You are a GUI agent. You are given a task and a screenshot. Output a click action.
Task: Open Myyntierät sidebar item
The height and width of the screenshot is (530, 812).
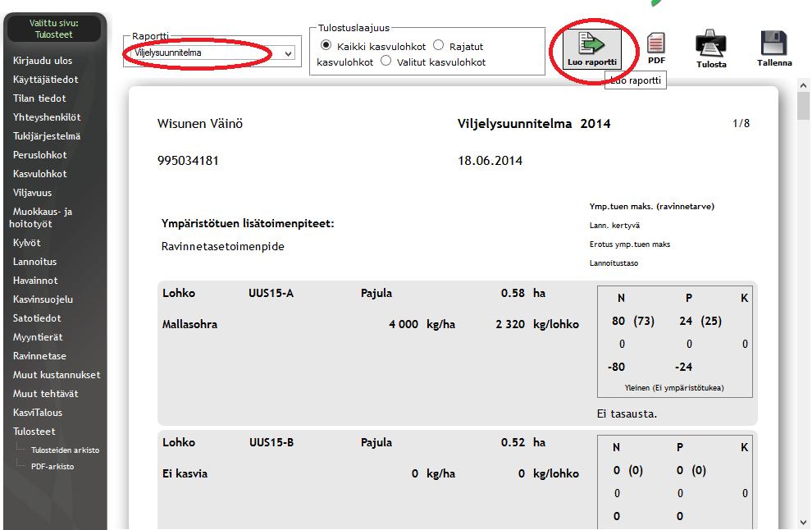pos(38,337)
